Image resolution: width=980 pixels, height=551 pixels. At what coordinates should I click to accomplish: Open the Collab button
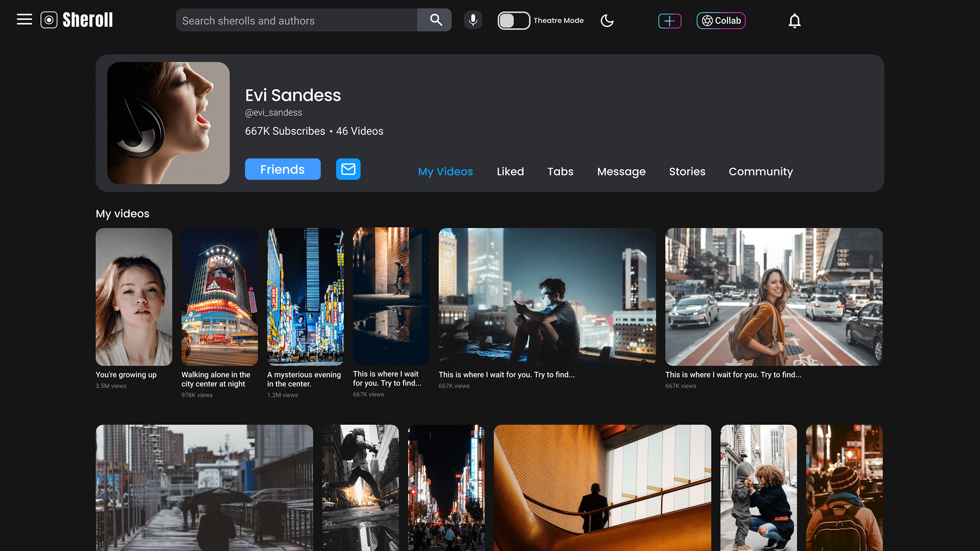click(721, 21)
